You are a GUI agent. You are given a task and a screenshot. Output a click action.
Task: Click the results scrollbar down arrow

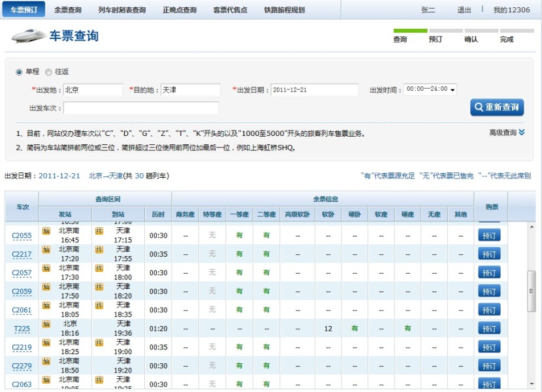click(x=532, y=384)
